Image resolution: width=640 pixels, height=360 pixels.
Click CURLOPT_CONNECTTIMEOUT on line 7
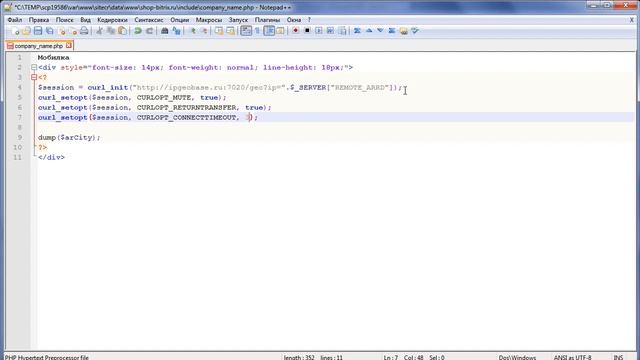187,118
